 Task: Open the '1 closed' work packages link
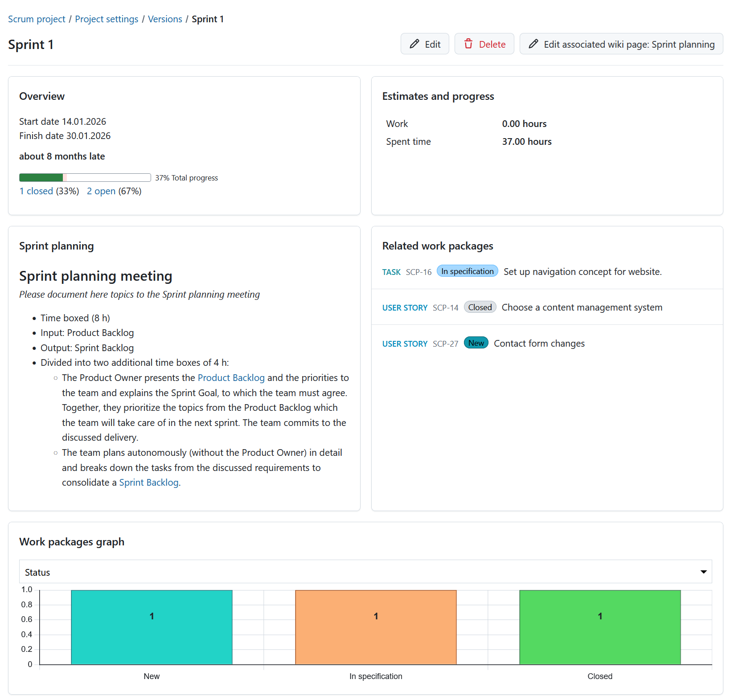[x=36, y=191]
